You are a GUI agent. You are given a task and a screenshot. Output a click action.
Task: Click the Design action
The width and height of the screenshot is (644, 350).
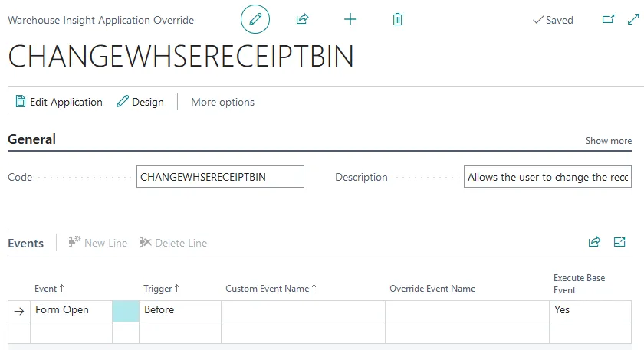click(140, 102)
